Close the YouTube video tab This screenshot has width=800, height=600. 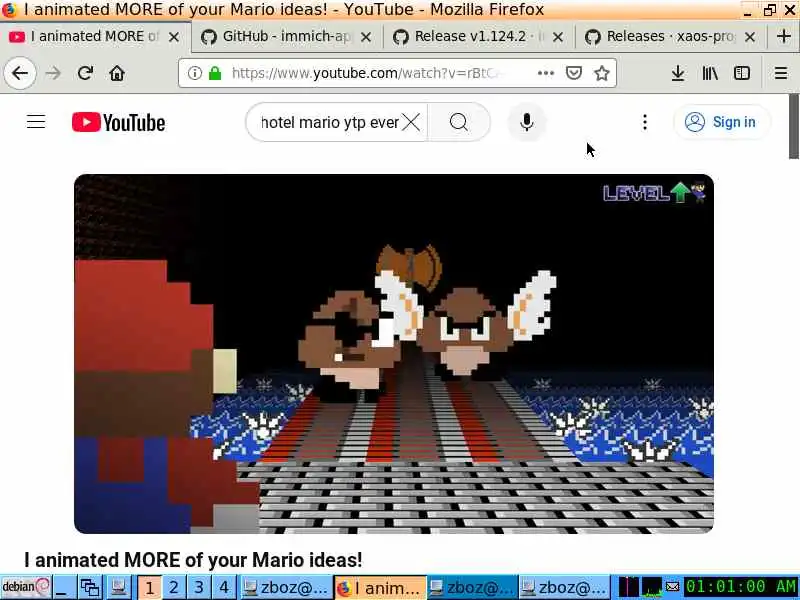coord(174,37)
